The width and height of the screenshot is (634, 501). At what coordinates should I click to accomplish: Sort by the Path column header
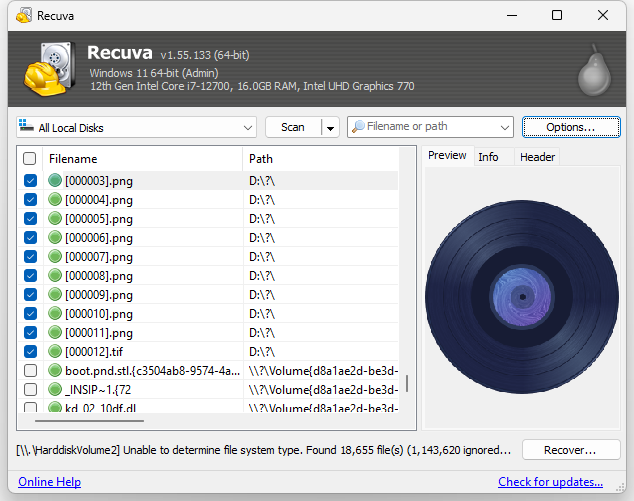[x=321, y=159]
